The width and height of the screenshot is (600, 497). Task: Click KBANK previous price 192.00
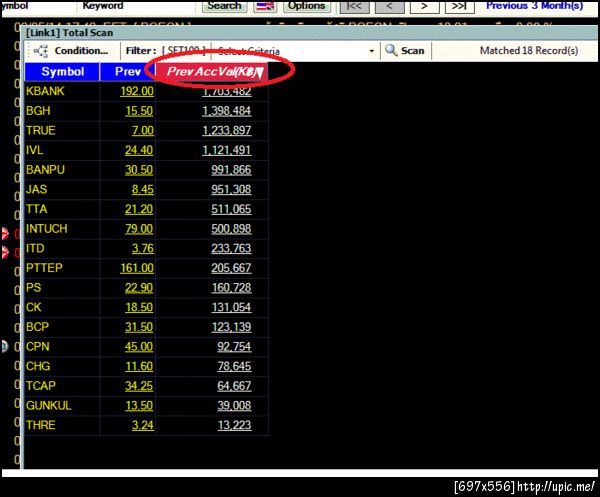pos(137,91)
